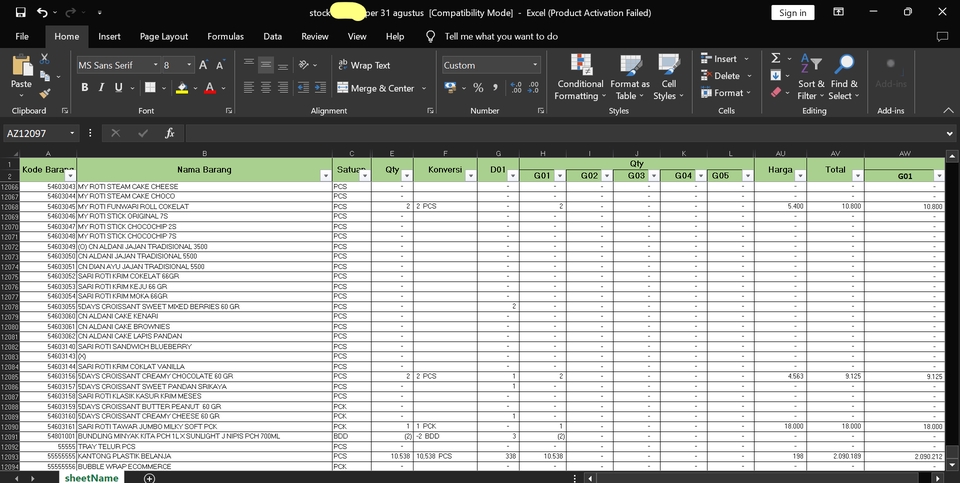Open the Harga column filter dropdown

coord(799,176)
